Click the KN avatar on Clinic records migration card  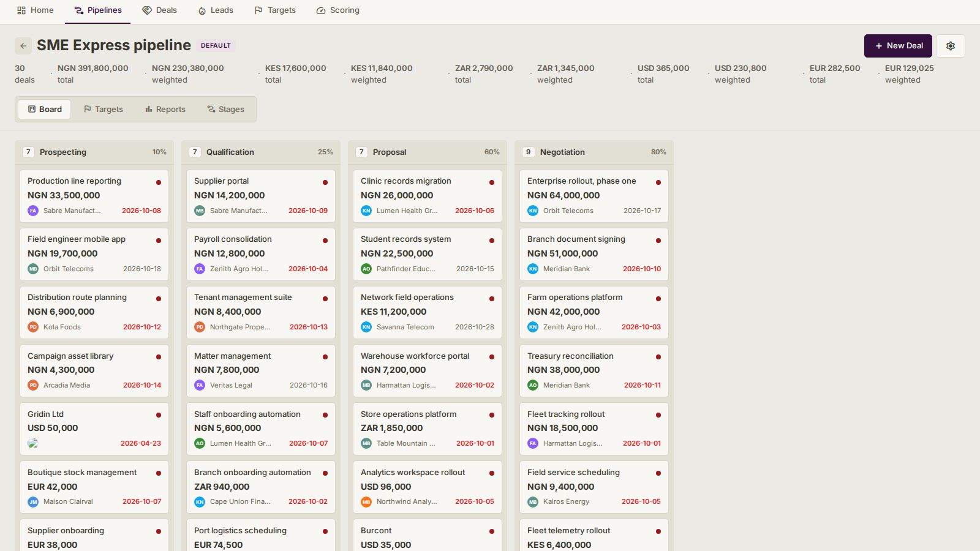pyautogui.click(x=366, y=211)
